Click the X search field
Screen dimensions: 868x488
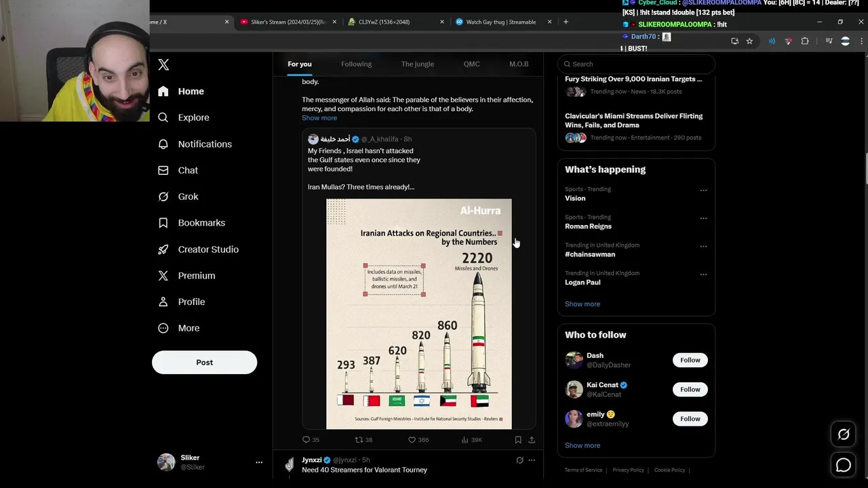point(636,64)
